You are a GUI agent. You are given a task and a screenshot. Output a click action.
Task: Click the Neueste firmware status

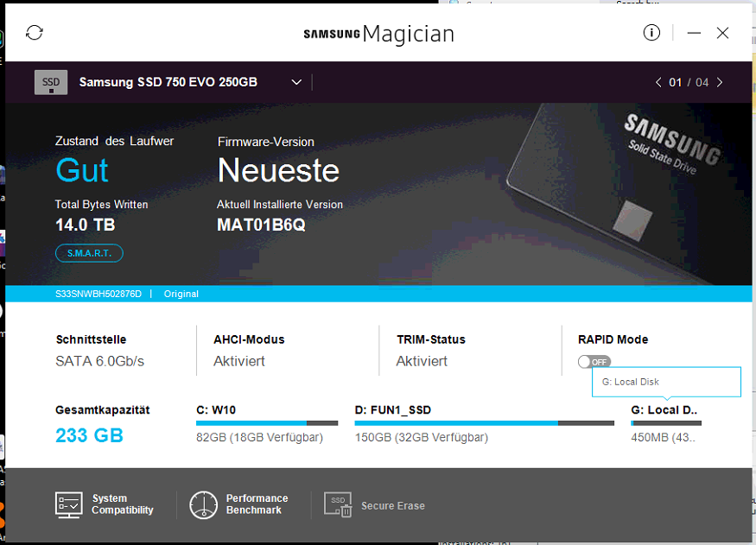pos(279,171)
